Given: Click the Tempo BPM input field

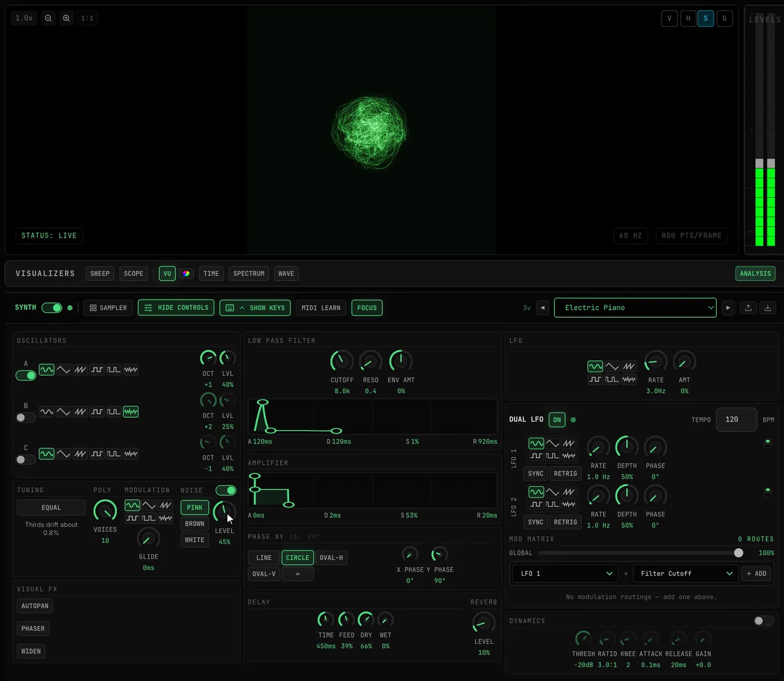Looking at the screenshot, I should (x=736, y=420).
